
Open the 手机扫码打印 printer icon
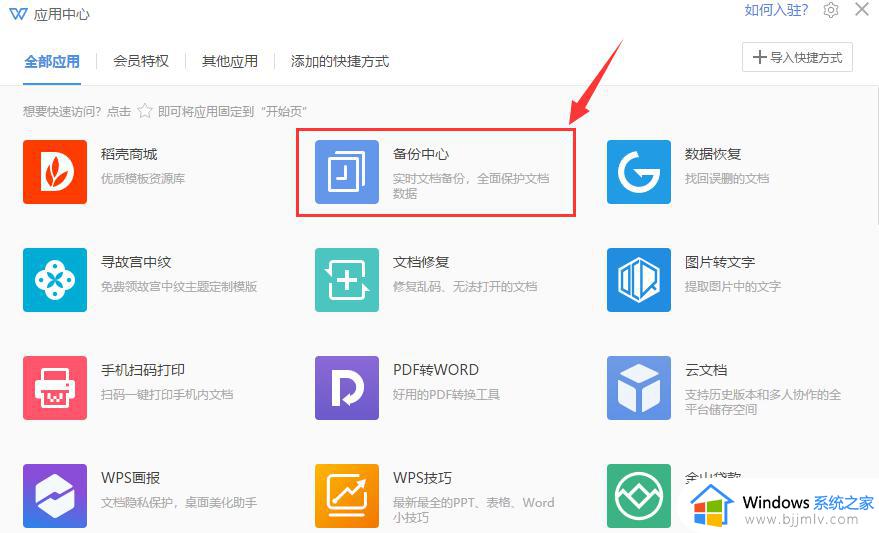coord(55,388)
